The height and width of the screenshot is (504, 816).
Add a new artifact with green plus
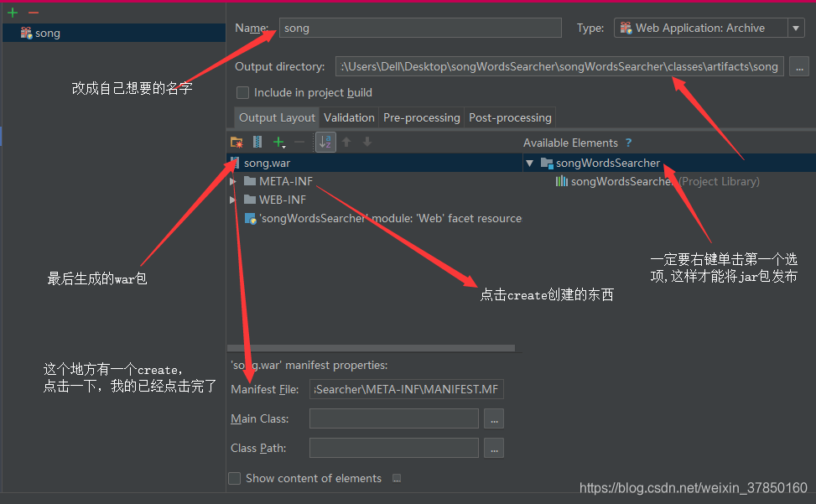tap(13, 13)
